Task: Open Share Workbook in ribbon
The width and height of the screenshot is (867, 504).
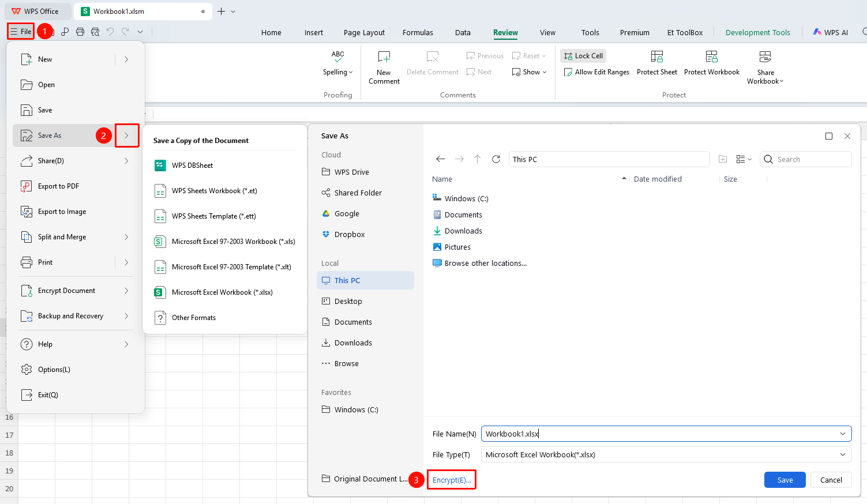Action: pyautogui.click(x=765, y=67)
